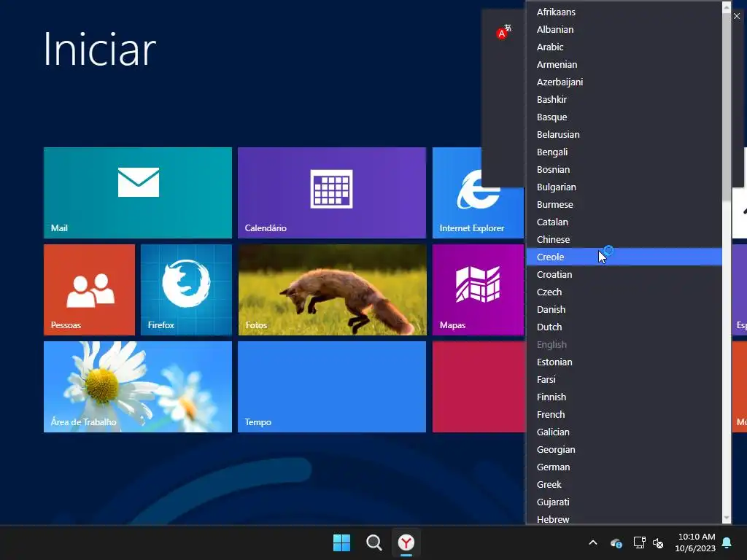Open the Pessoas tile
747x560 pixels.
coord(89,290)
